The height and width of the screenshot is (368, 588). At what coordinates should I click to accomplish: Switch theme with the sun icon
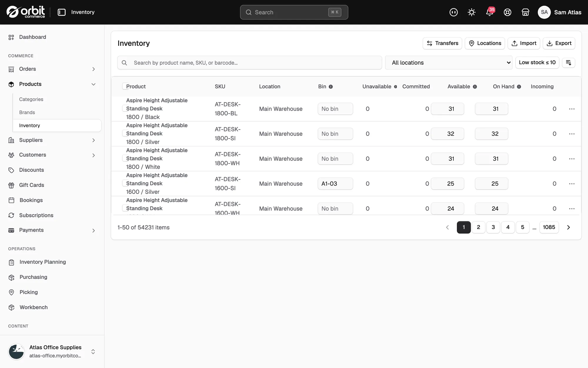[x=472, y=12]
